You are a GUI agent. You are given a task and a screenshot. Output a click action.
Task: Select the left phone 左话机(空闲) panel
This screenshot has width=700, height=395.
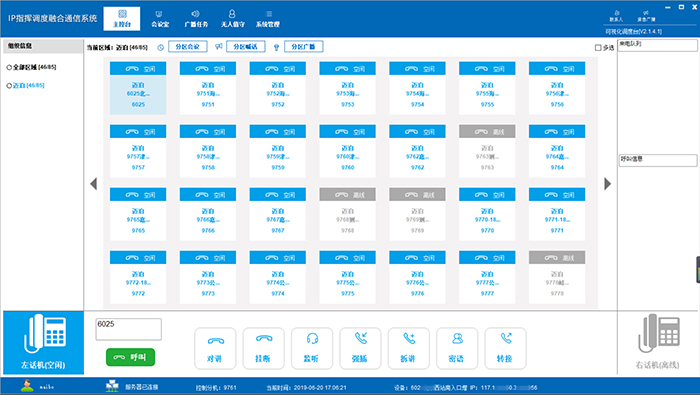[x=43, y=342]
